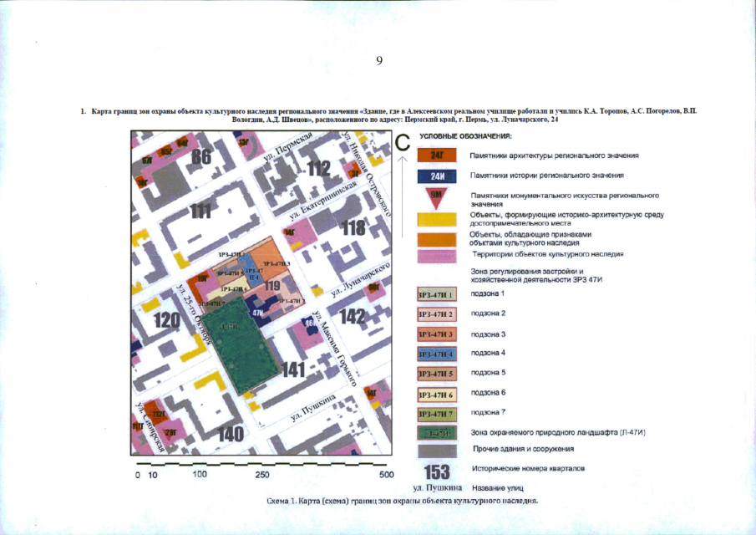Click the dark blue 24И history monument legend swatch

pos(437,176)
